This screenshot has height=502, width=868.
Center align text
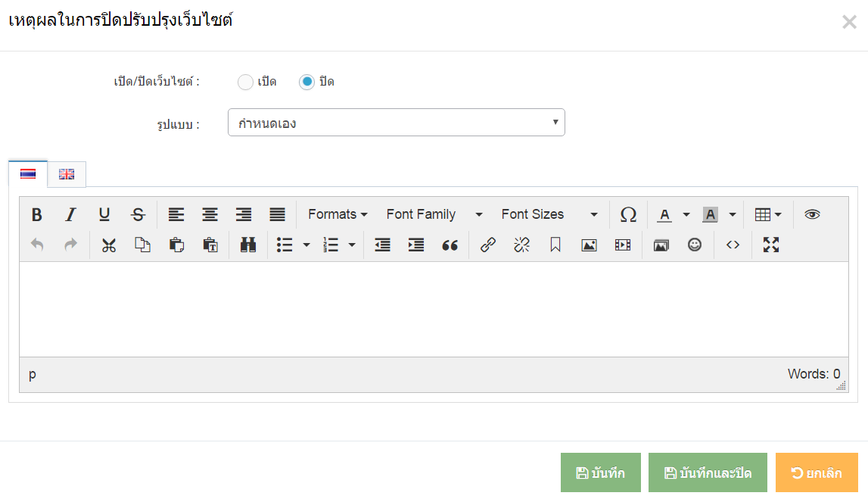click(210, 214)
